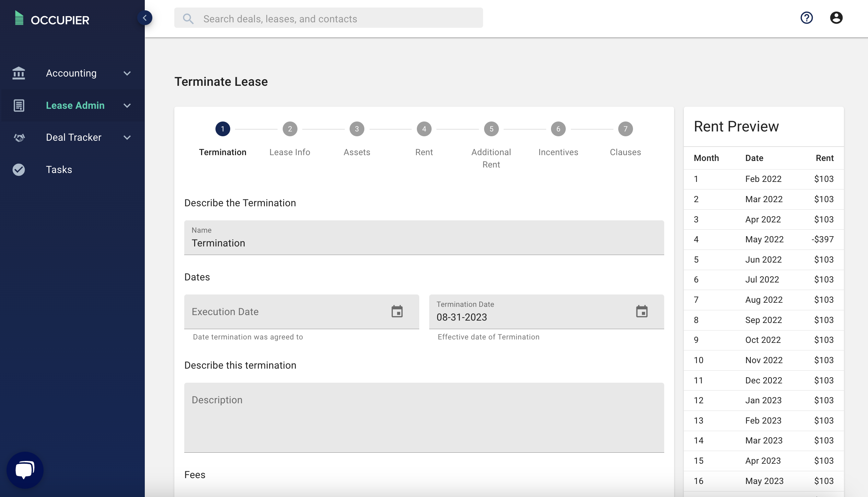Select the Incentives step
The width and height of the screenshot is (868, 497).
coord(558,129)
